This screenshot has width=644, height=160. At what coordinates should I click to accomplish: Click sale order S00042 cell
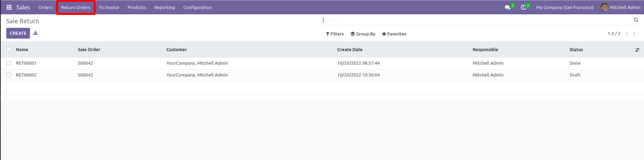(85, 63)
